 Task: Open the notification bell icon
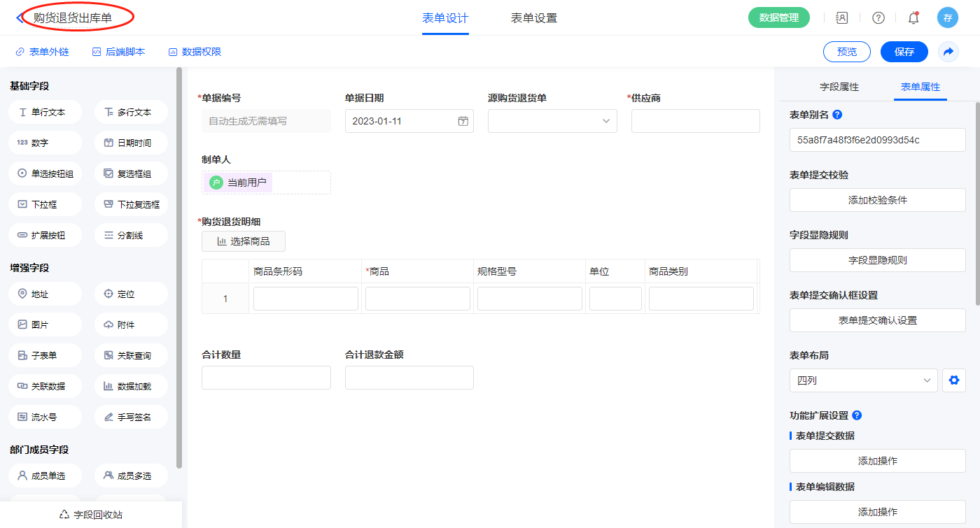913,18
